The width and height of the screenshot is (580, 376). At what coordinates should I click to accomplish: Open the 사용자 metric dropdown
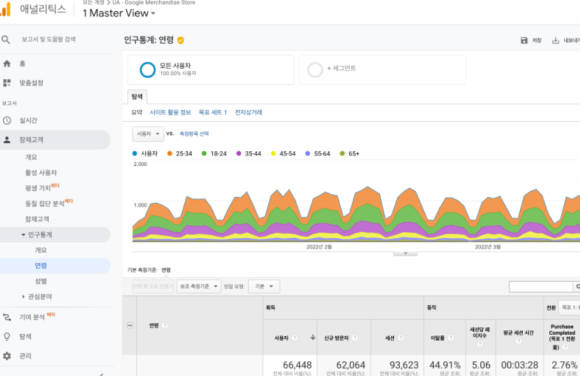tap(148, 134)
